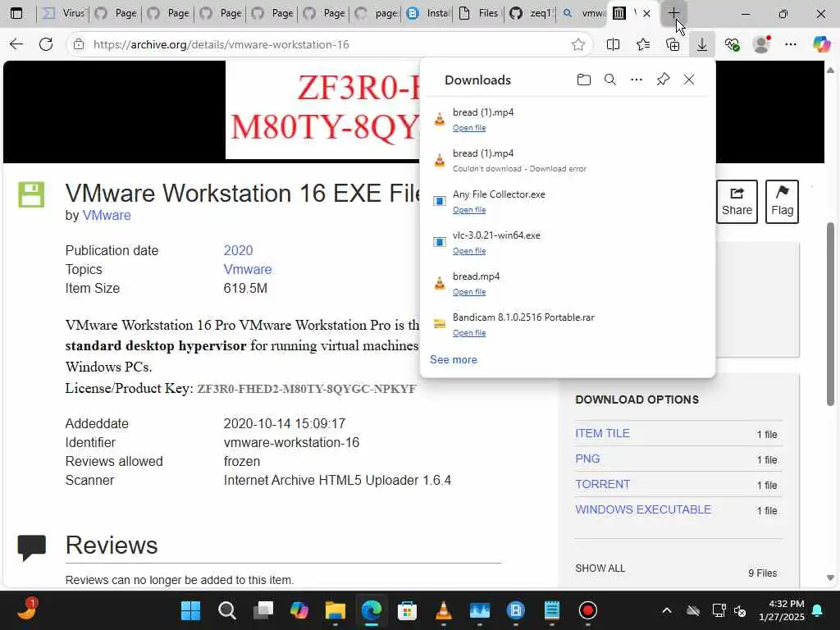Open Browser essentials heart icon
Viewport: 840px width, 630px height.
732,44
